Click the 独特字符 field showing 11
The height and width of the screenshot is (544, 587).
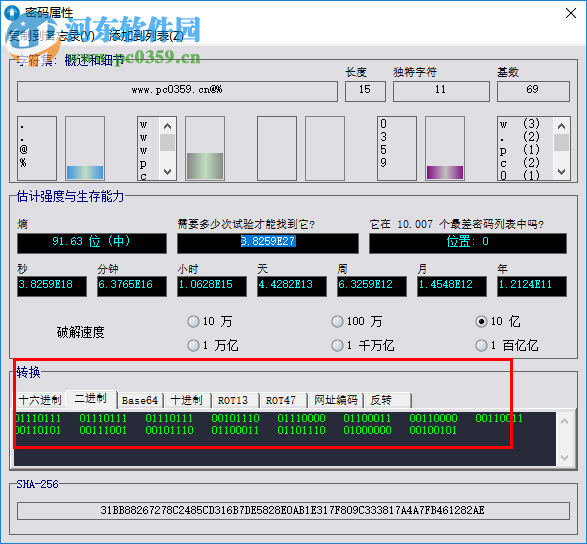pyautogui.click(x=441, y=91)
